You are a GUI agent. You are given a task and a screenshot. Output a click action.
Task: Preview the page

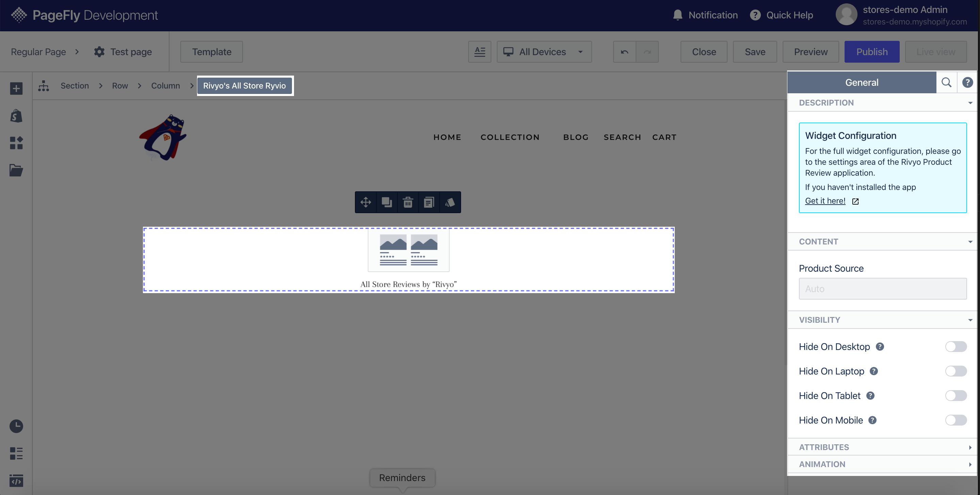pyautogui.click(x=811, y=52)
